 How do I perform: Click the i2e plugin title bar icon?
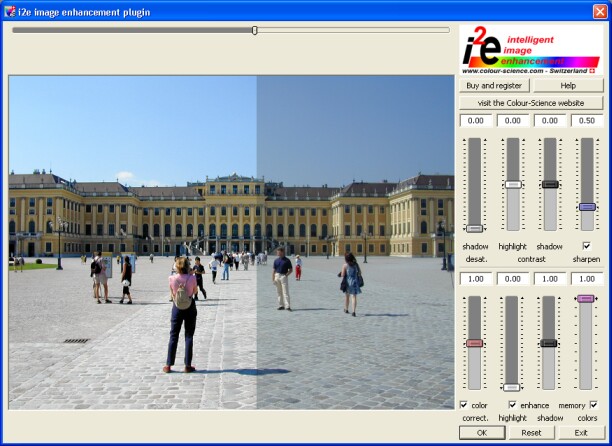(9, 10)
